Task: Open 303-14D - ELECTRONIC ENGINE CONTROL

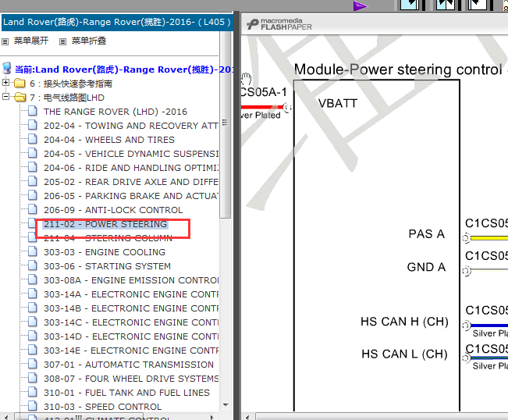Action: [x=131, y=336]
